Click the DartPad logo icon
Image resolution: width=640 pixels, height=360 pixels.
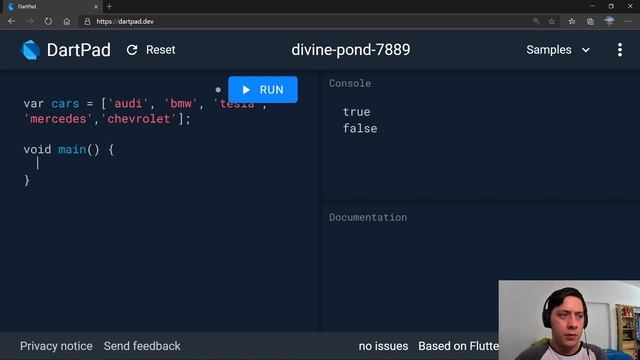pyautogui.click(x=30, y=50)
